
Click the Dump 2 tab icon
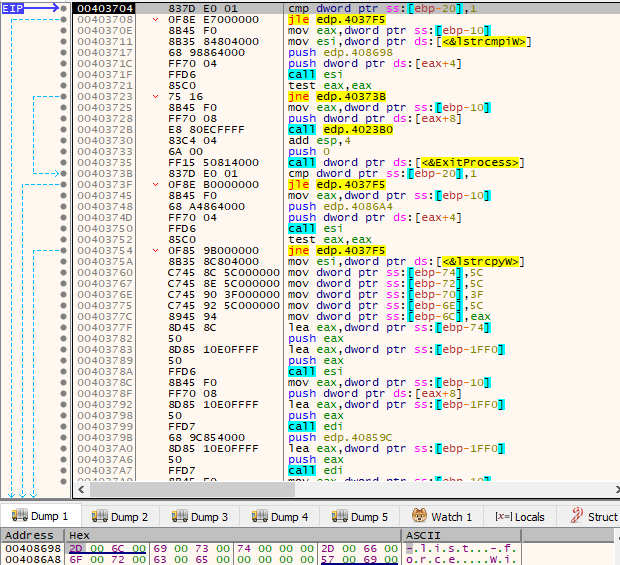click(x=100, y=516)
